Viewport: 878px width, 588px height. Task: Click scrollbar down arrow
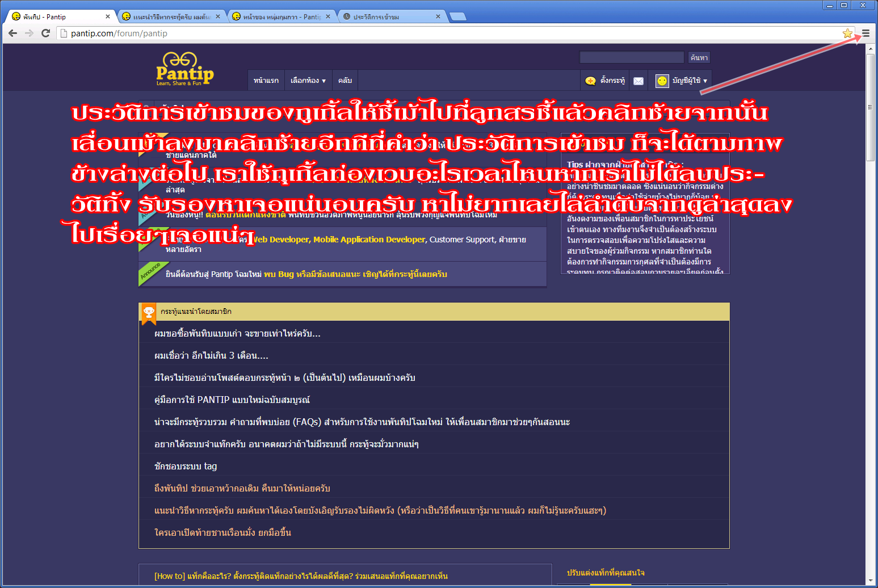pyautogui.click(x=870, y=581)
